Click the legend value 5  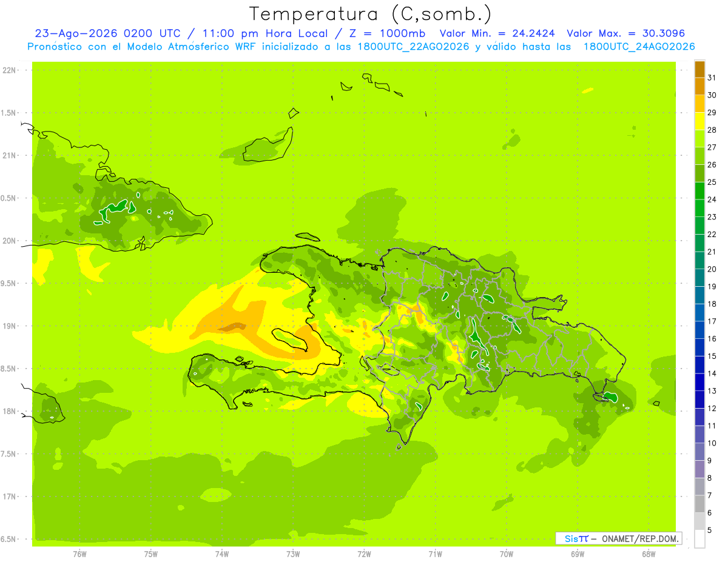click(710, 530)
